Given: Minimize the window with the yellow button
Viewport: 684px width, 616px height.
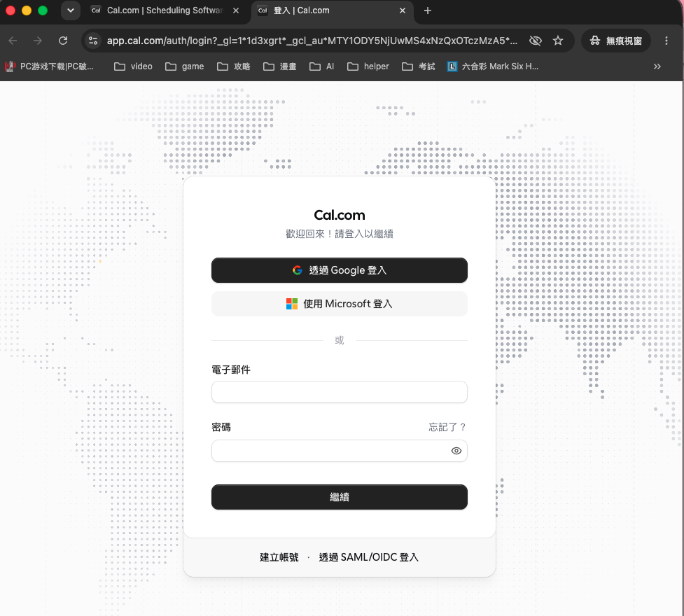Looking at the screenshot, I should tap(27, 10).
